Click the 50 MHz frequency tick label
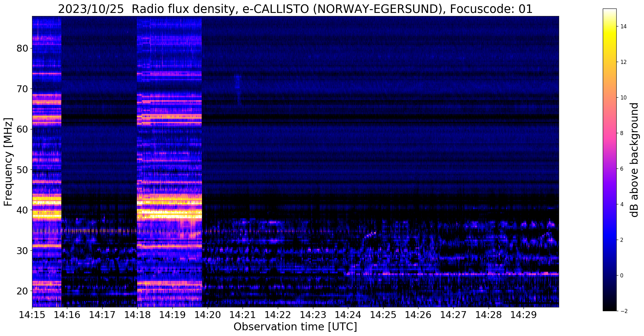Viewport: 644px width, 336px height. [x=22, y=170]
